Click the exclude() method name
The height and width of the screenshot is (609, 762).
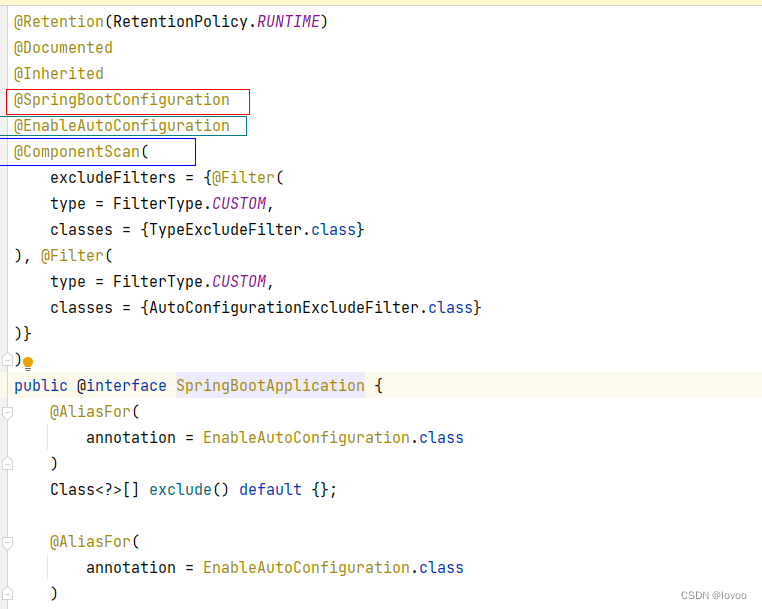tap(180, 490)
